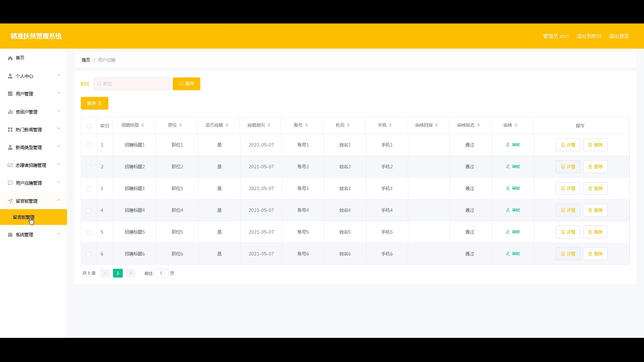
Task: Click the paper plane icon beside 留言板管理
Action: (10, 201)
